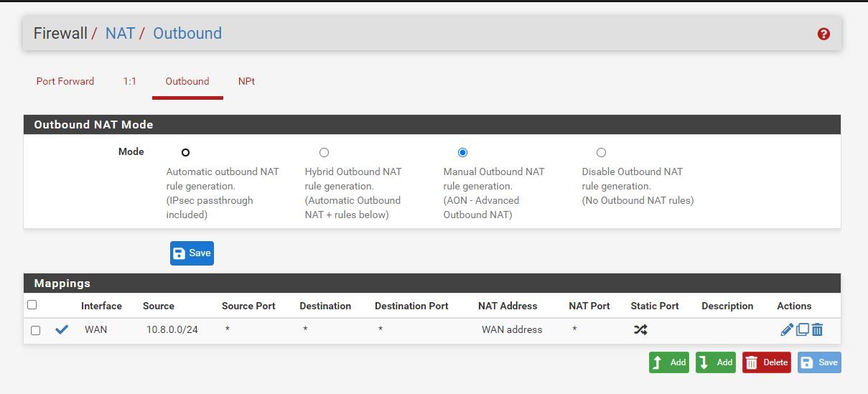
Task: Open the NPt tab
Action: (246, 81)
